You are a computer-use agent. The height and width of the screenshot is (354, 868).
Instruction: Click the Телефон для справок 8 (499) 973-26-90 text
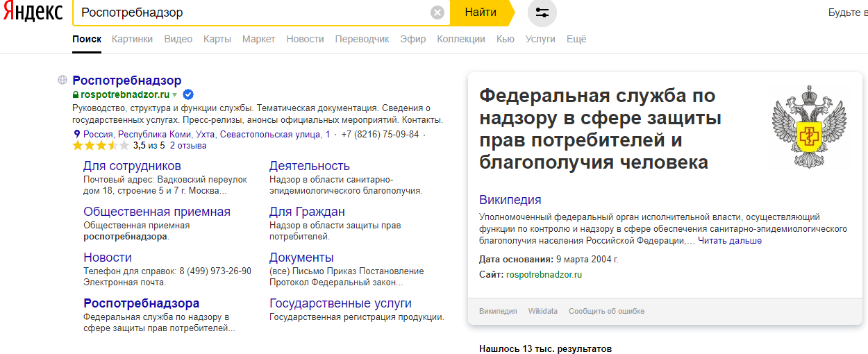[x=167, y=271]
